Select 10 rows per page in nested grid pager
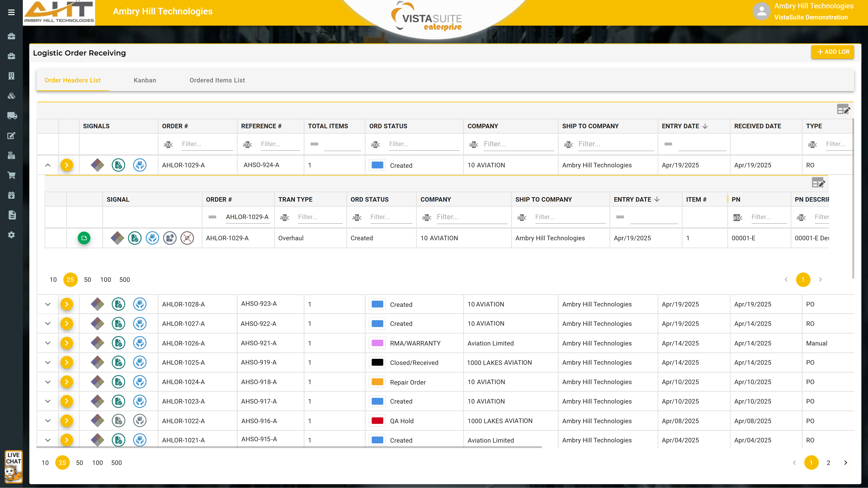This screenshot has height=488, width=868. pos(53,280)
